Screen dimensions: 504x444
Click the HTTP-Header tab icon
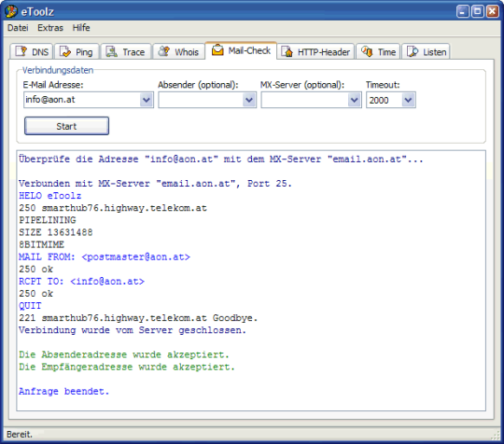tap(287, 51)
